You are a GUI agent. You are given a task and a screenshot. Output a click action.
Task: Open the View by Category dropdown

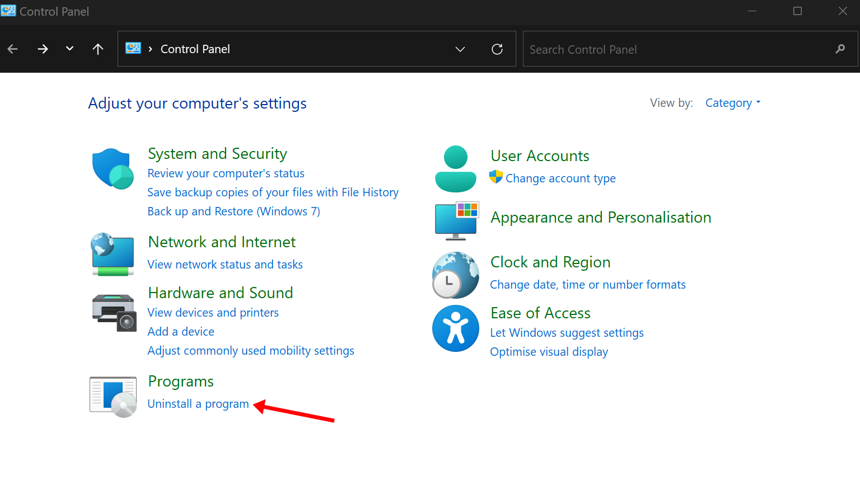tap(733, 103)
